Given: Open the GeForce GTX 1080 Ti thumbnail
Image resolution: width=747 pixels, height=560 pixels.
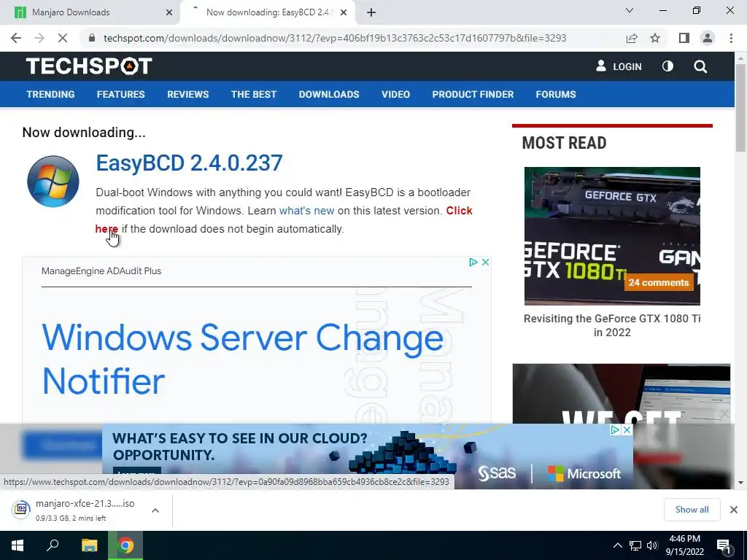Looking at the screenshot, I should [x=612, y=236].
